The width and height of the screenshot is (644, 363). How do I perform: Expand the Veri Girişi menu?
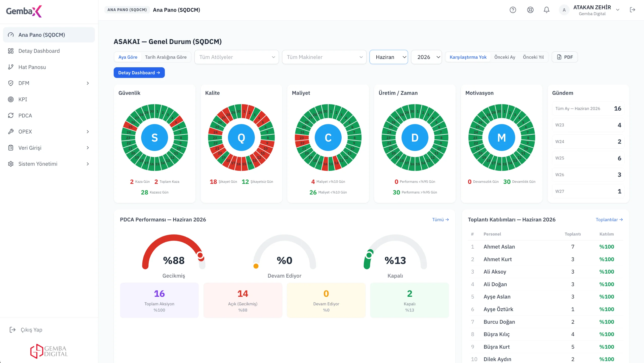[x=49, y=148]
